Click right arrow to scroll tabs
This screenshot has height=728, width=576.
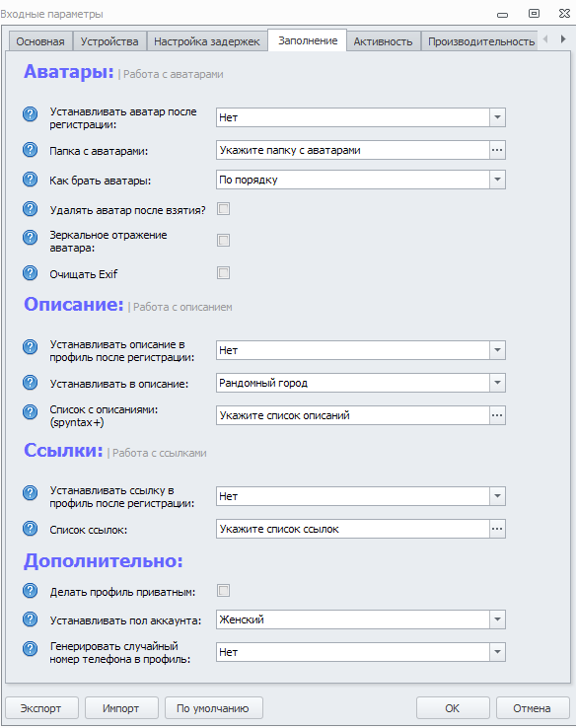[563, 39]
